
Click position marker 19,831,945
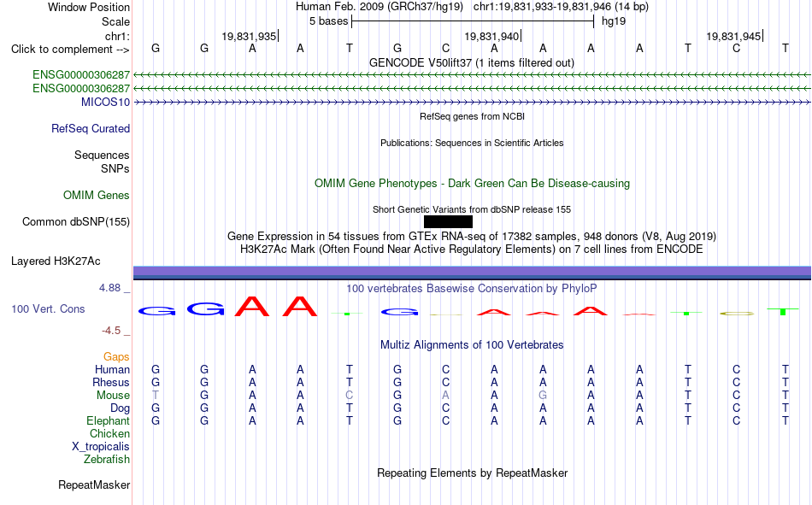[734, 36]
